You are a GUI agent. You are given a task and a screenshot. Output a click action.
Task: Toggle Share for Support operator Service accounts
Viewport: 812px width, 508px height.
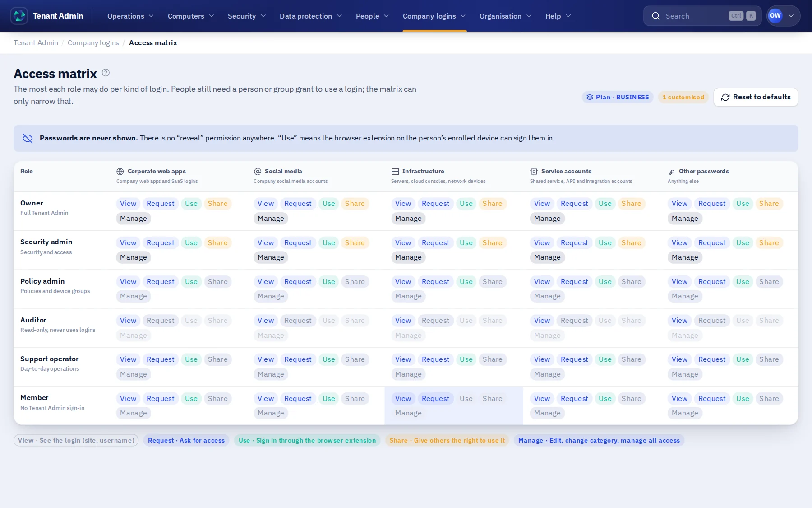pos(631,359)
